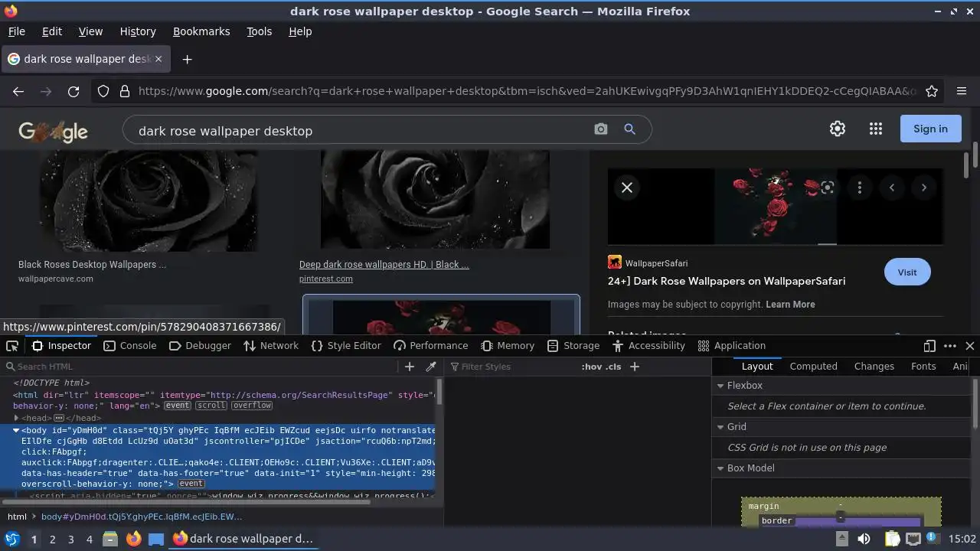Open Firefox launcher in taskbar
980x551 pixels.
pyautogui.click(x=133, y=539)
